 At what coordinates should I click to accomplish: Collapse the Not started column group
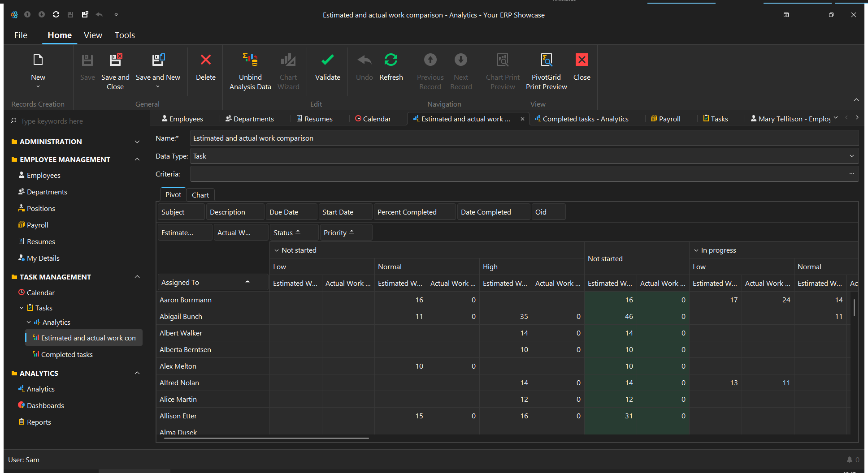(x=277, y=250)
